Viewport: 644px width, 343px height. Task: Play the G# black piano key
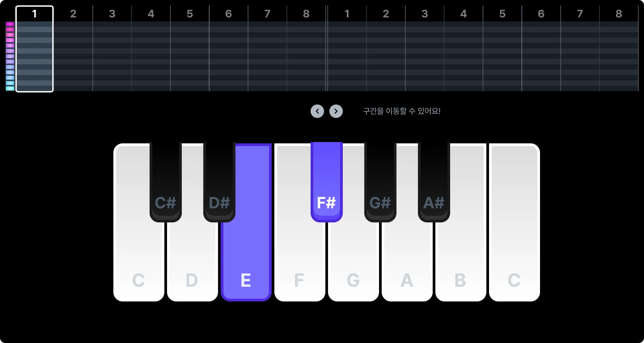(380, 182)
